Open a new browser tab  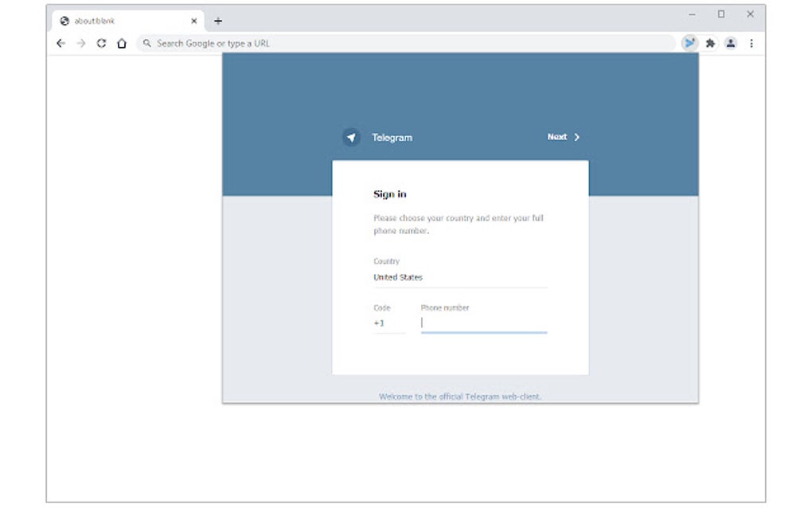pyautogui.click(x=218, y=20)
